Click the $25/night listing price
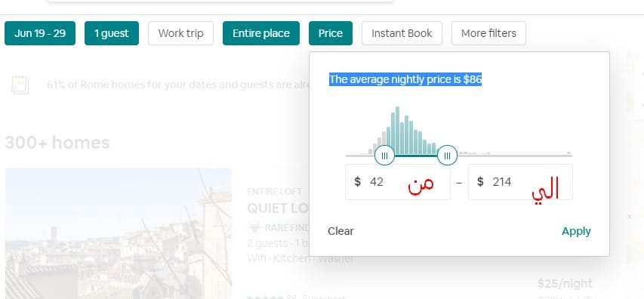The width and height of the screenshot is (644, 299). 565,283
